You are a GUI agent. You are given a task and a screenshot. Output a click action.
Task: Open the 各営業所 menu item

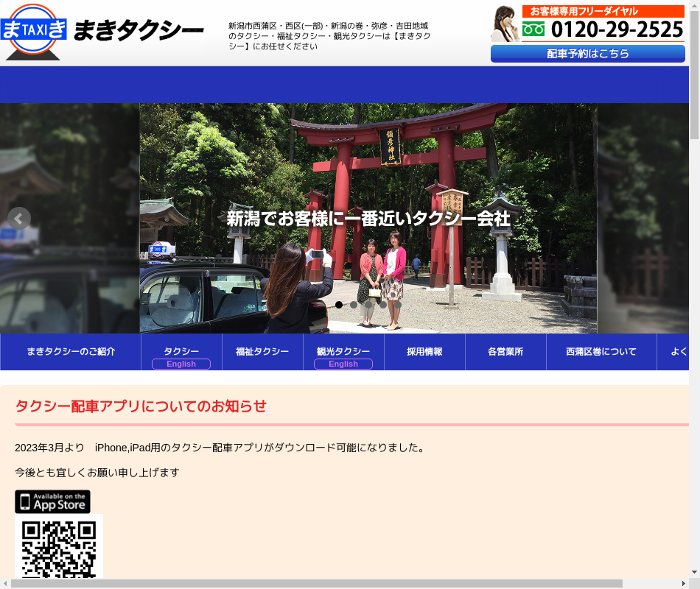pyautogui.click(x=505, y=352)
